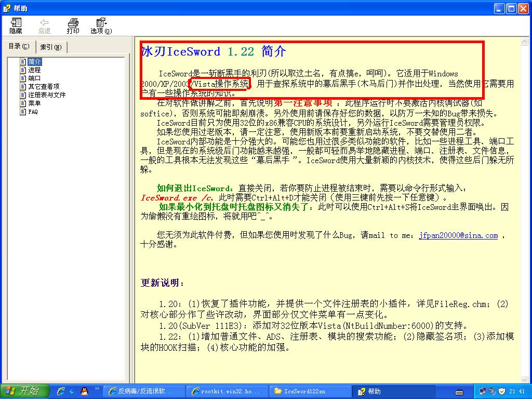
Task: Select the 简介 topic in the tree
Action: click(34, 62)
